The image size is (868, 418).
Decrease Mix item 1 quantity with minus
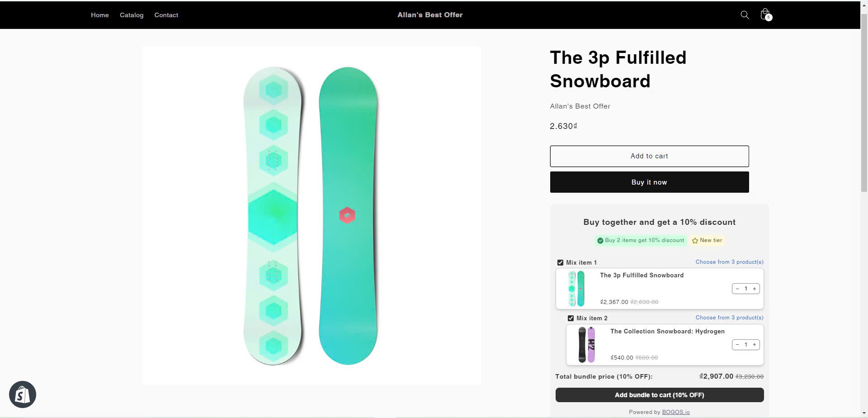(x=737, y=289)
